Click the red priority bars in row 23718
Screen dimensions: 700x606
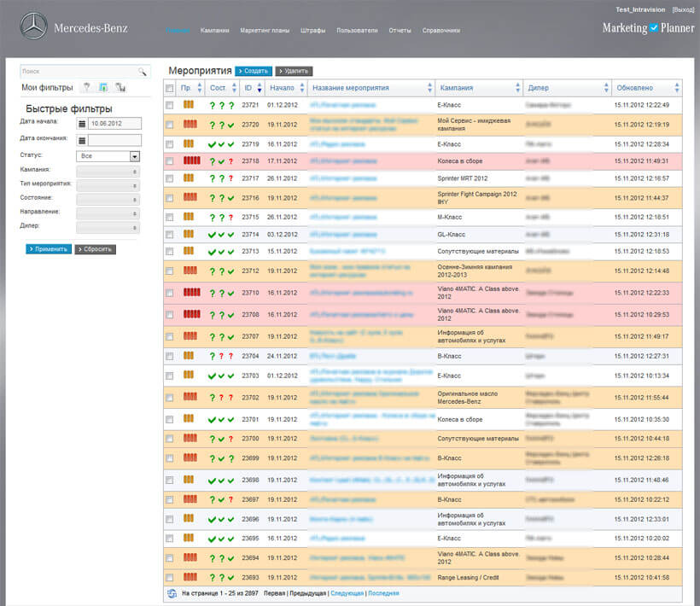192,160
